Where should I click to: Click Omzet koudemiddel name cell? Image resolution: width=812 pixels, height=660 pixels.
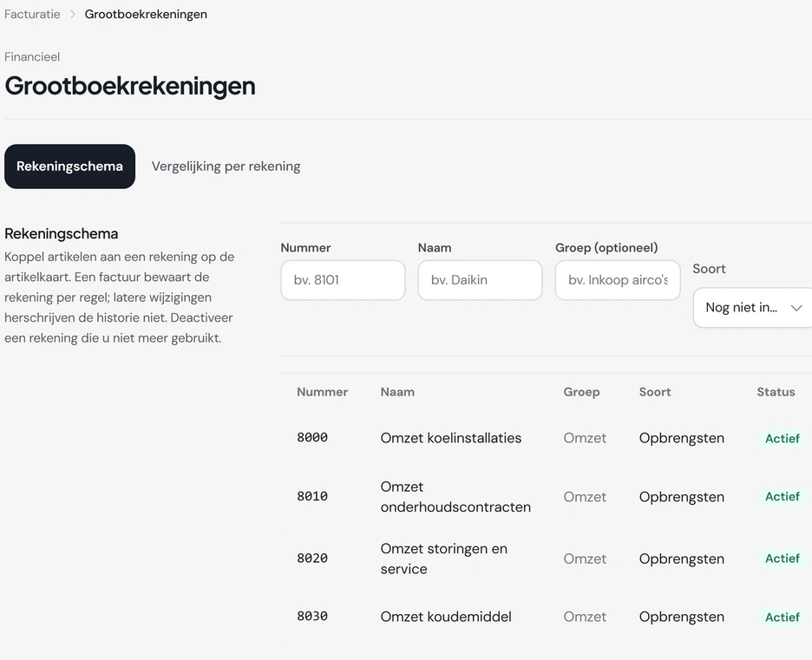(x=446, y=617)
